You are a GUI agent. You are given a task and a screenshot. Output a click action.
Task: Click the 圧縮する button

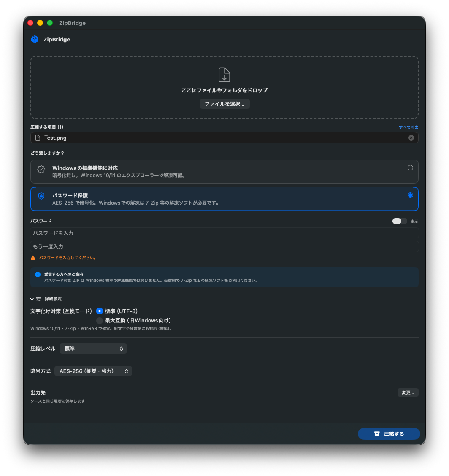point(389,434)
